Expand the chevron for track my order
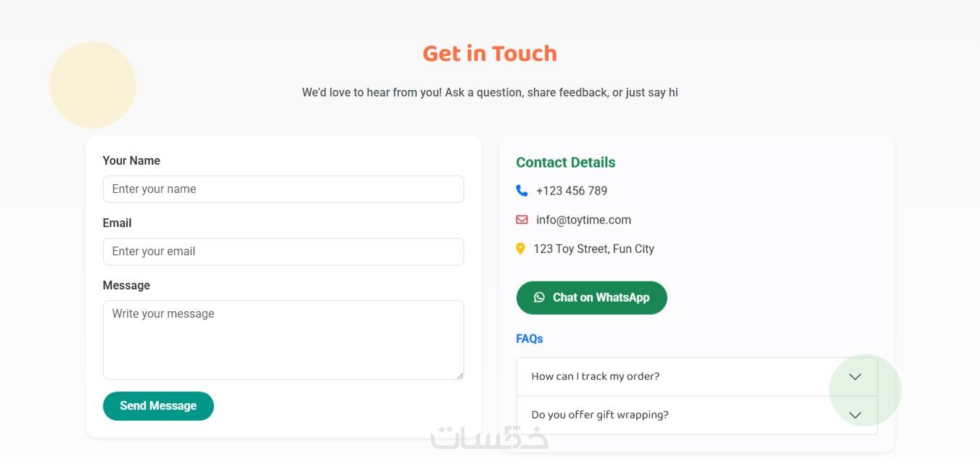 pyautogui.click(x=855, y=377)
